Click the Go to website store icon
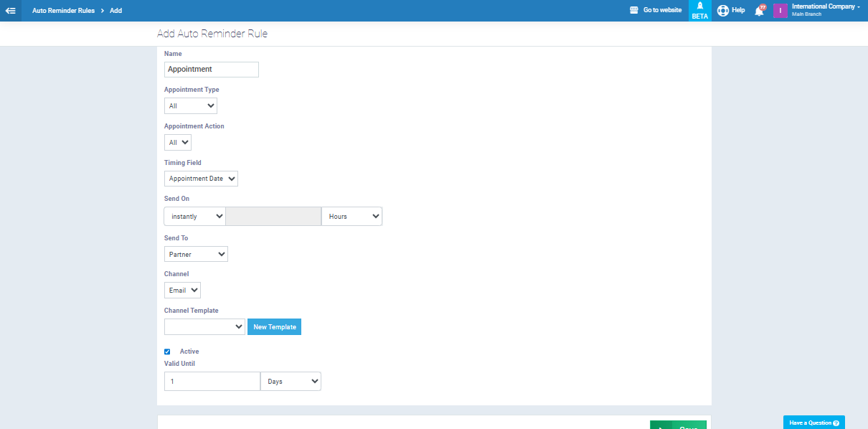868x429 pixels. (x=633, y=11)
